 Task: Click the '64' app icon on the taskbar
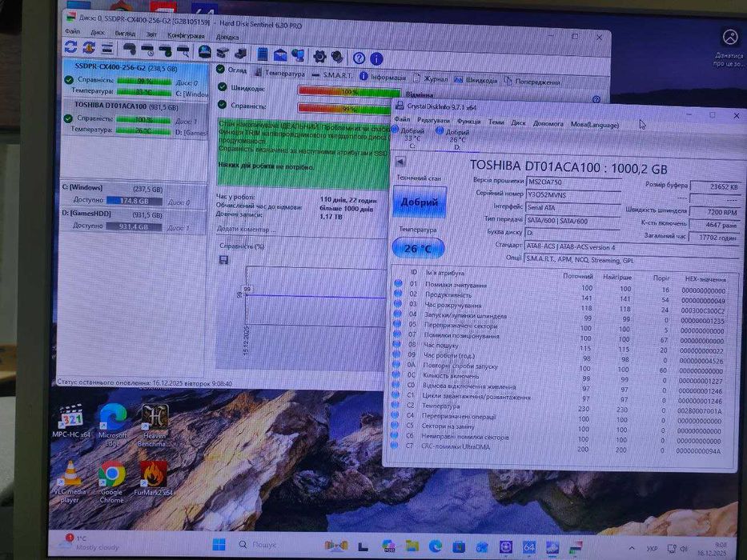528,548
